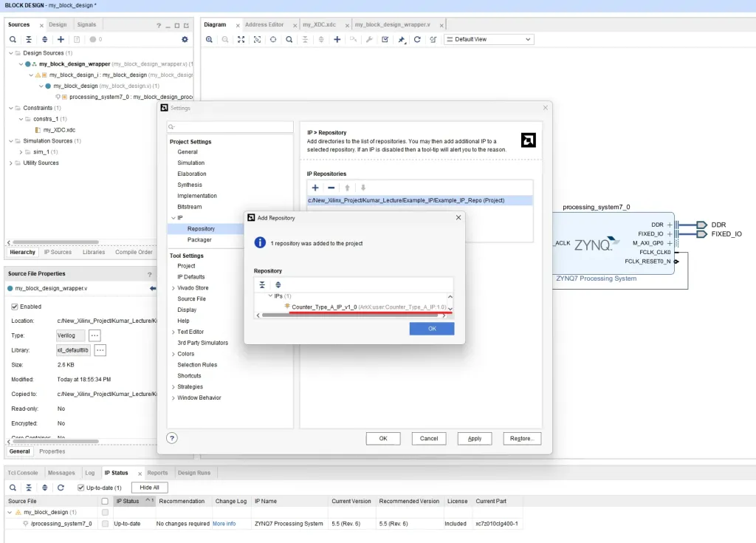This screenshot has width=756, height=543.
Task: Click the zoom in icon in the Diagram toolbar
Action: click(x=210, y=39)
